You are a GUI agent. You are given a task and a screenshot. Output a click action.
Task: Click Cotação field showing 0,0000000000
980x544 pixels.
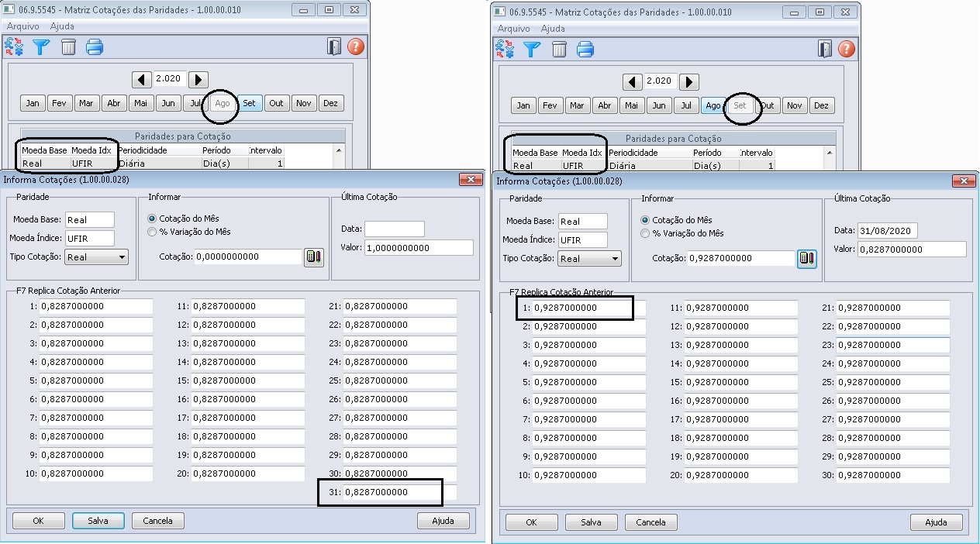click(x=247, y=257)
